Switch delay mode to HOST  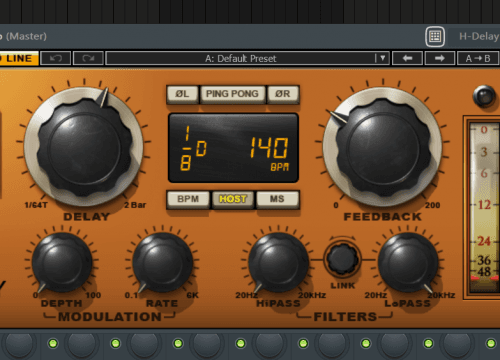233,199
